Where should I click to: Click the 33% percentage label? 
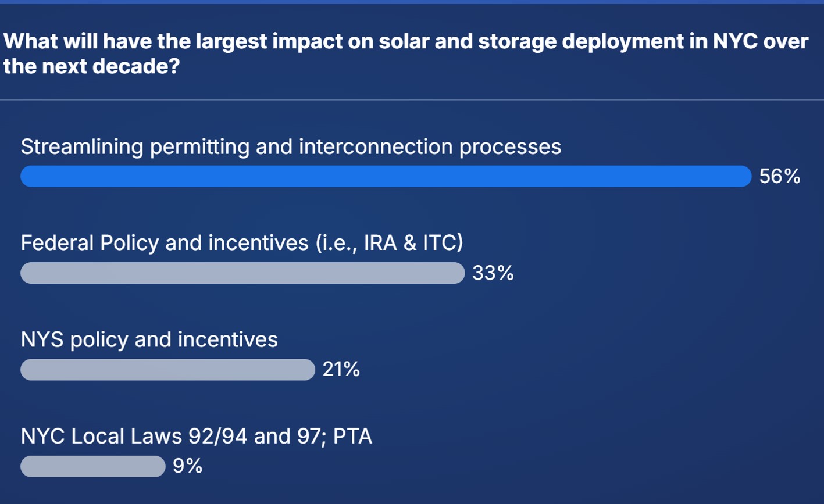click(x=493, y=273)
